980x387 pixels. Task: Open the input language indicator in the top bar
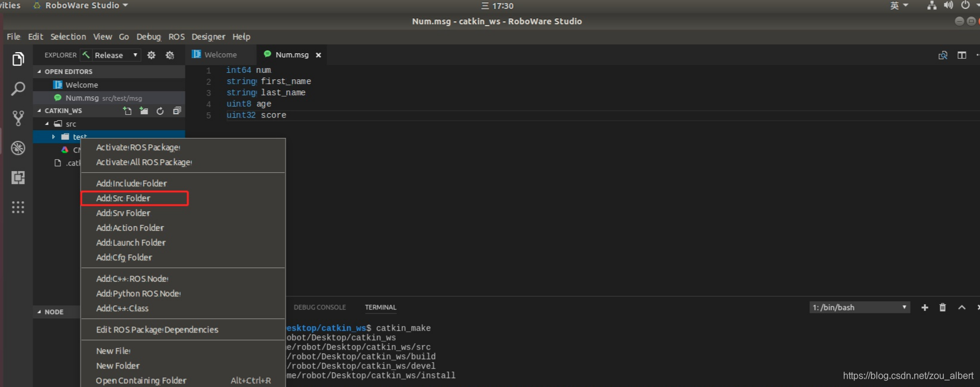899,5
